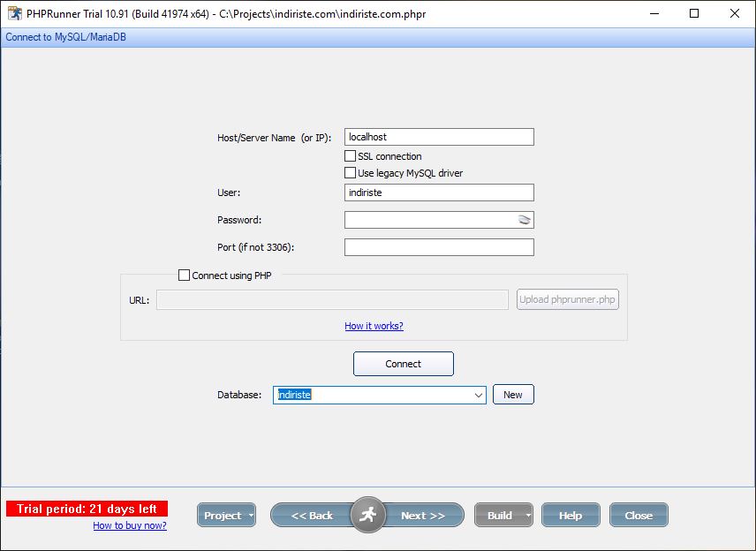Image resolution: width=756 pixels, height=551 pixels.
Task: Click the PHPRunner app icon in title bar
Action: [x=15, y=13]
